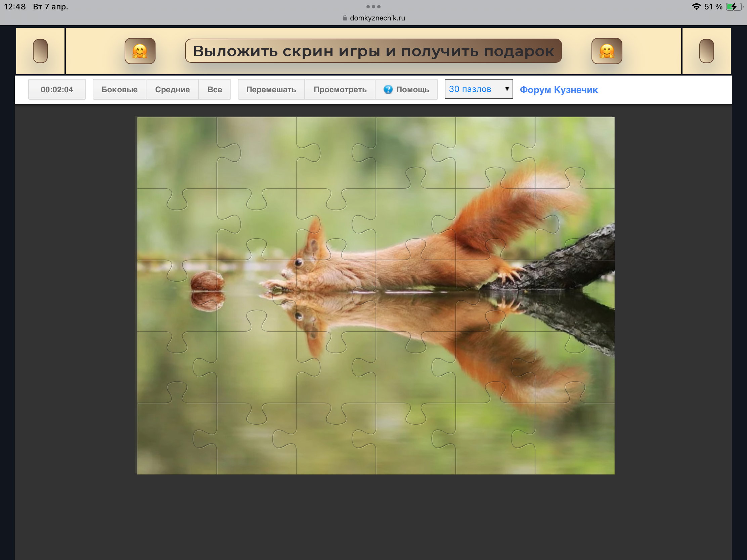The image size is (747, 560).
Task: Click the dropdown arrow of puzzle count
Action: [x=507, y=89]
